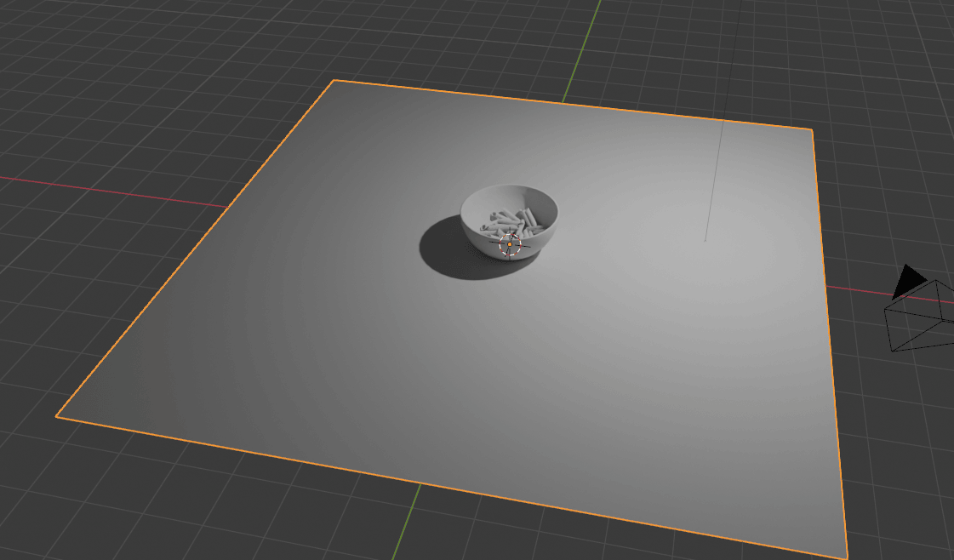The width and height of the screenshot is (954, 560).
Task: Click the 3D cursor crosshair on the bowl
Action: [510, 244]
